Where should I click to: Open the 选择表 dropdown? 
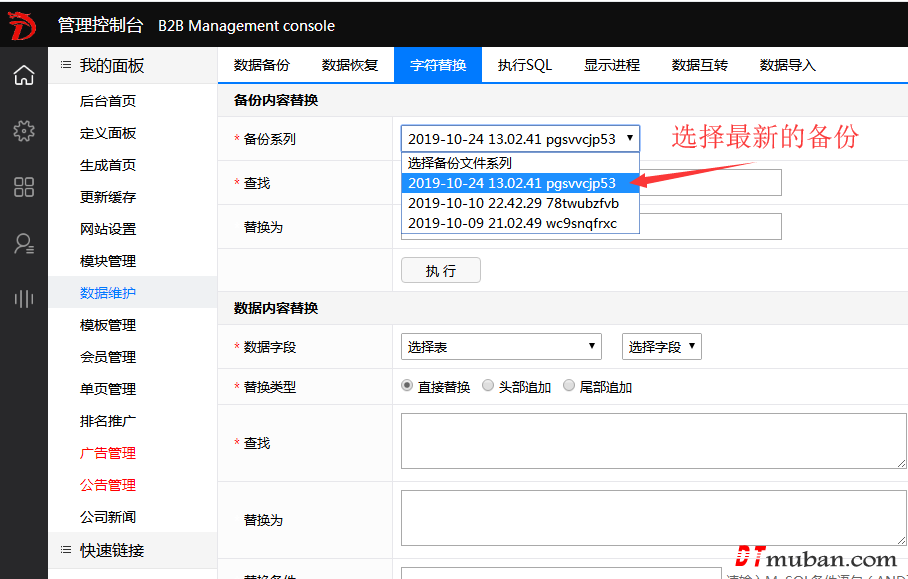(501, 347)
